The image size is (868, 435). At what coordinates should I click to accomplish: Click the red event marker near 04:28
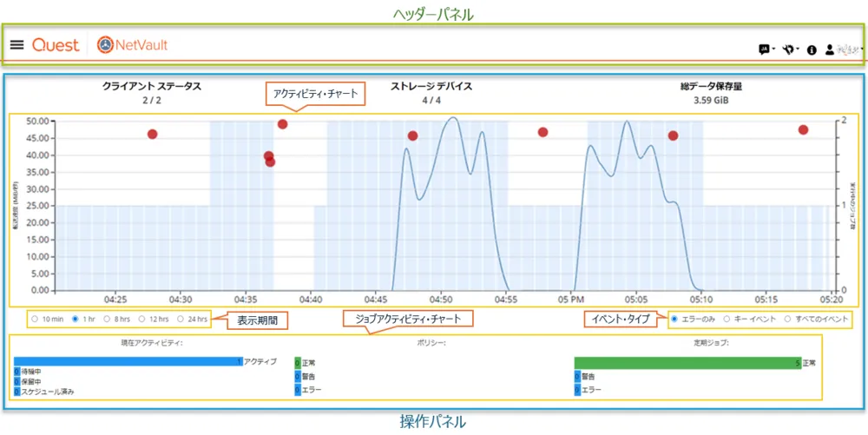point(152,134)
